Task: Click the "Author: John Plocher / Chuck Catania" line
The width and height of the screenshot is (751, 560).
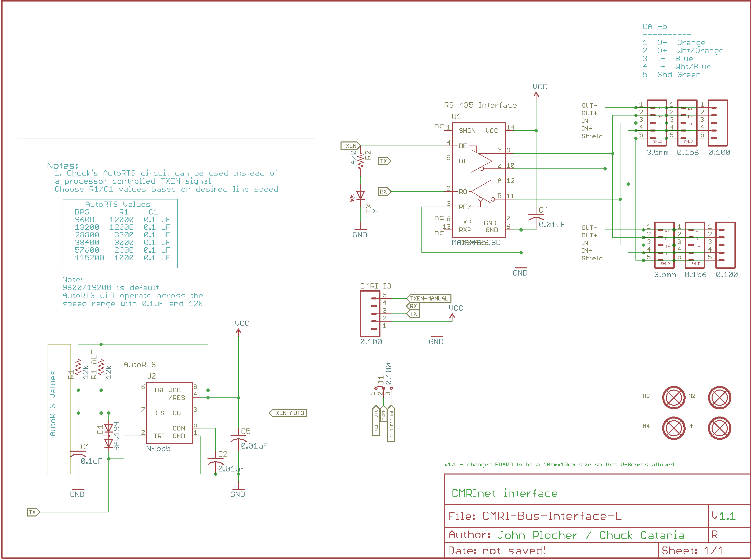Action: click(x=566, y=535)
